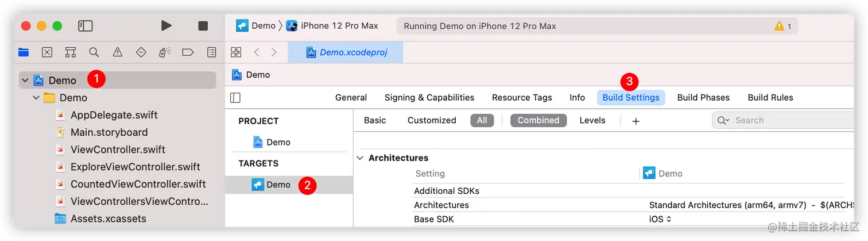Select Demo project root in navigator
The width and height of the screenshot is (868, 241).
pos(118,81)
